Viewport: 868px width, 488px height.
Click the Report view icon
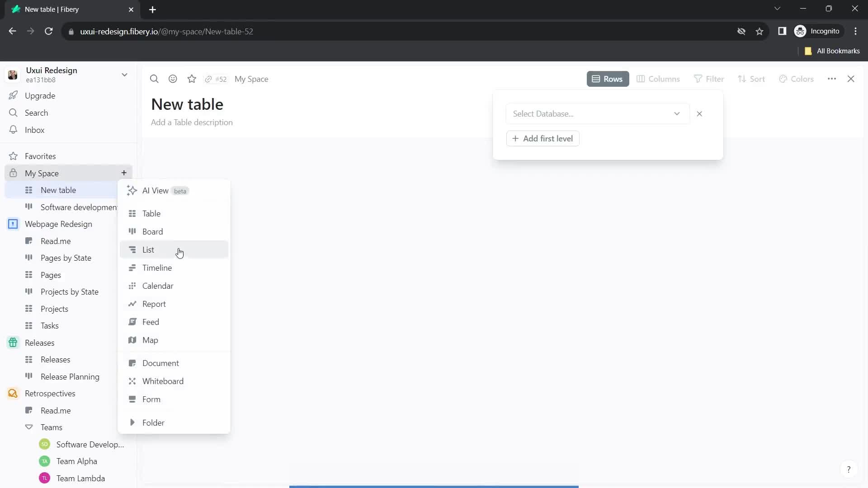click(x=132, y=305)
